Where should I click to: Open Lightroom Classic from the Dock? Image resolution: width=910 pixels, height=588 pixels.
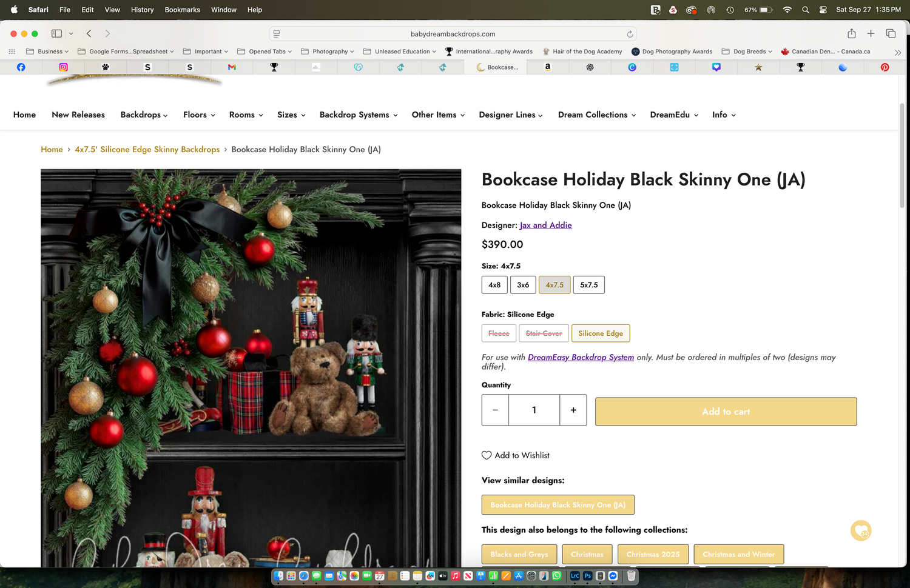coord(575,576)
